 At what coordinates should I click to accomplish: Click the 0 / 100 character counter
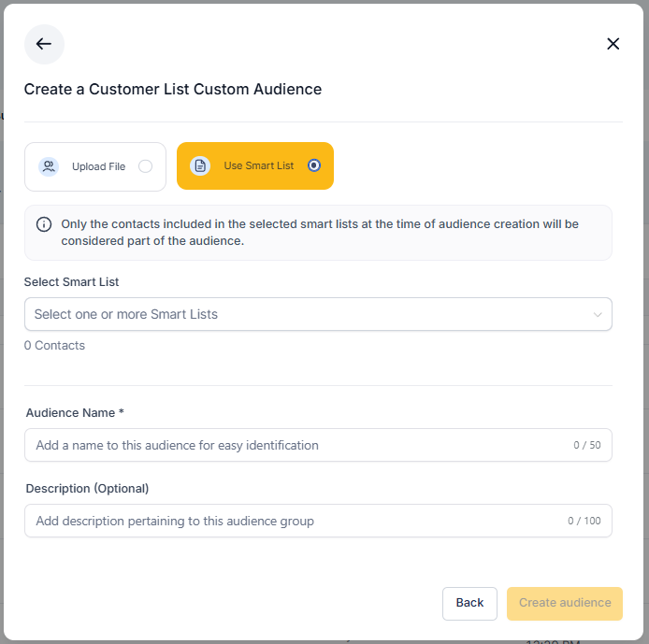[x=584, y=522]
